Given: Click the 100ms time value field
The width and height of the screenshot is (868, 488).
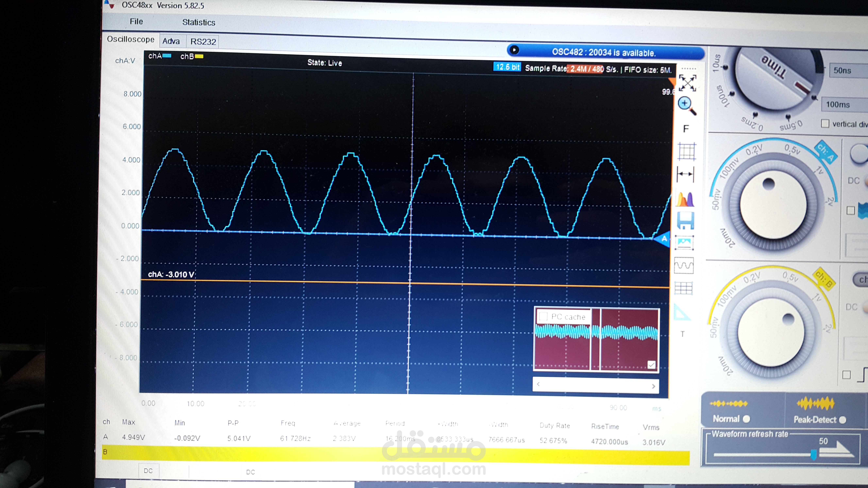Looking at the screenshot, I should (845, 104).
